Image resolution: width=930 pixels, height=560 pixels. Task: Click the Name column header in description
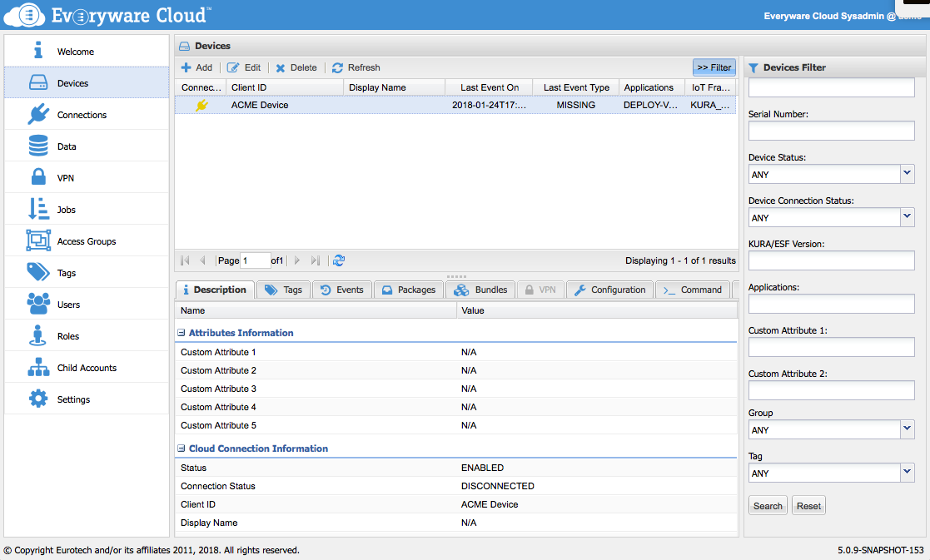click(316, 310)
